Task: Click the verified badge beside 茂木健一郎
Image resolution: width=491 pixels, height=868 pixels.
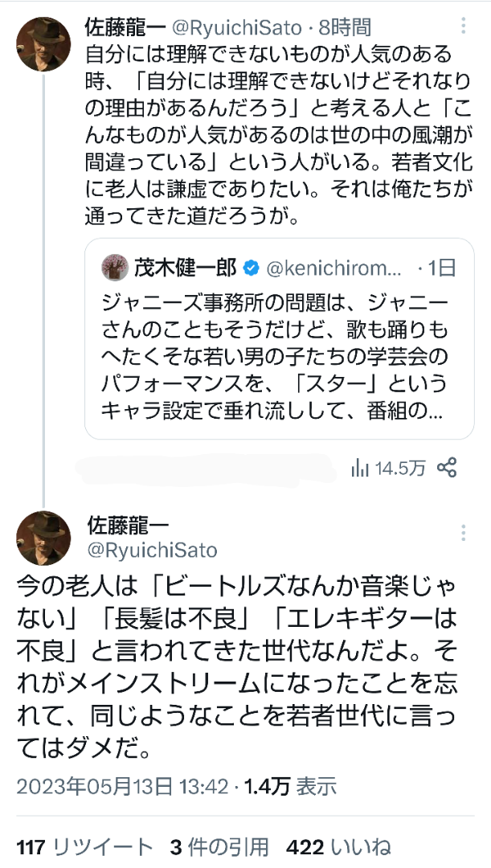Action: tap(250, 268)
